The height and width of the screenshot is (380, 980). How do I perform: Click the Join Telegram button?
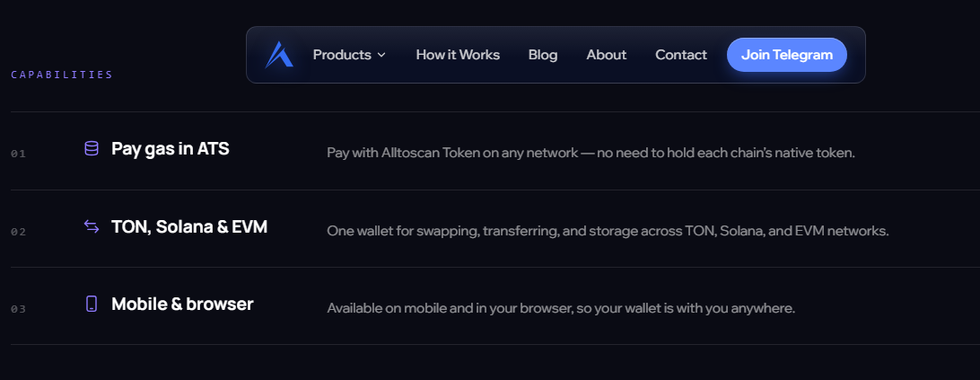point(787,55)
